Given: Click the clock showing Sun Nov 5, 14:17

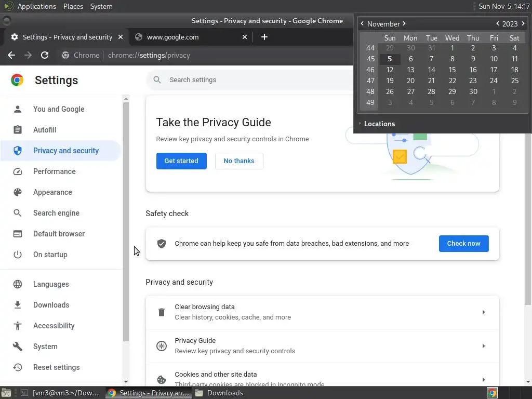Looking at the screenshot, I should (504, 6).
